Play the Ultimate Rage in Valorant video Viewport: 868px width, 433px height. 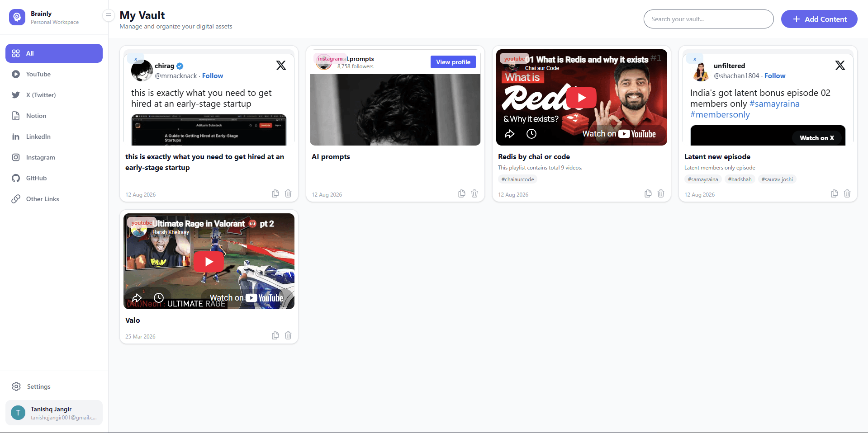[209, 261]
